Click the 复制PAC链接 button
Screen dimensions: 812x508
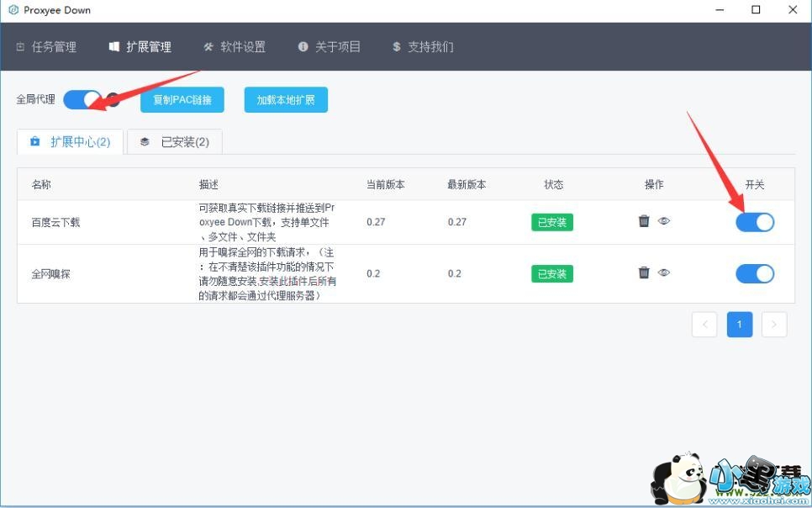click(182, 99)
